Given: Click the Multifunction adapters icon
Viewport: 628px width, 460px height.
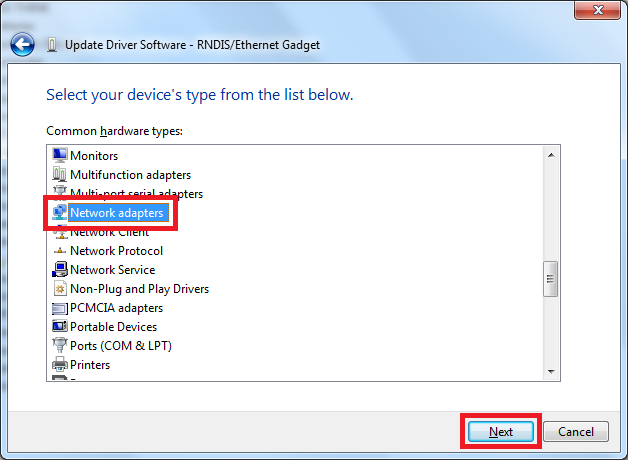Looking at the screenshot, I should coord(59,175).
